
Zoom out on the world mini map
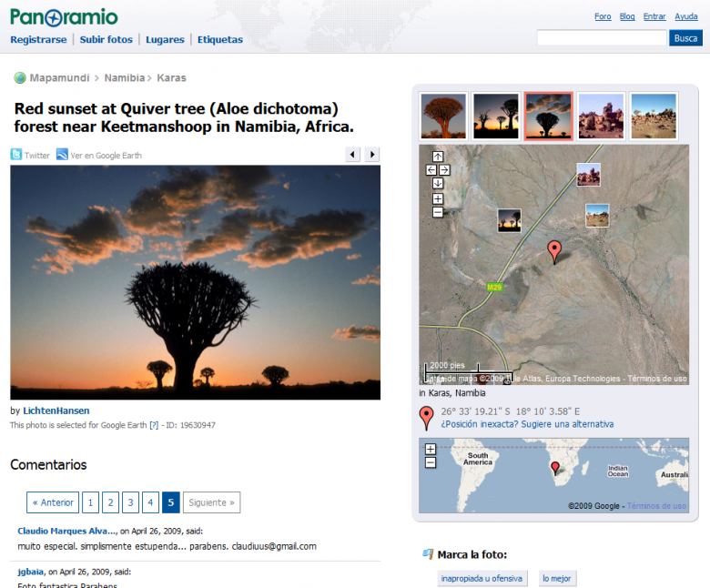point(431,462)
